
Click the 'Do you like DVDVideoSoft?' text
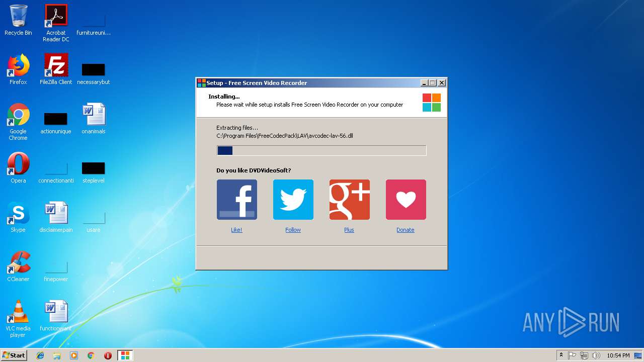coord(254,170)
